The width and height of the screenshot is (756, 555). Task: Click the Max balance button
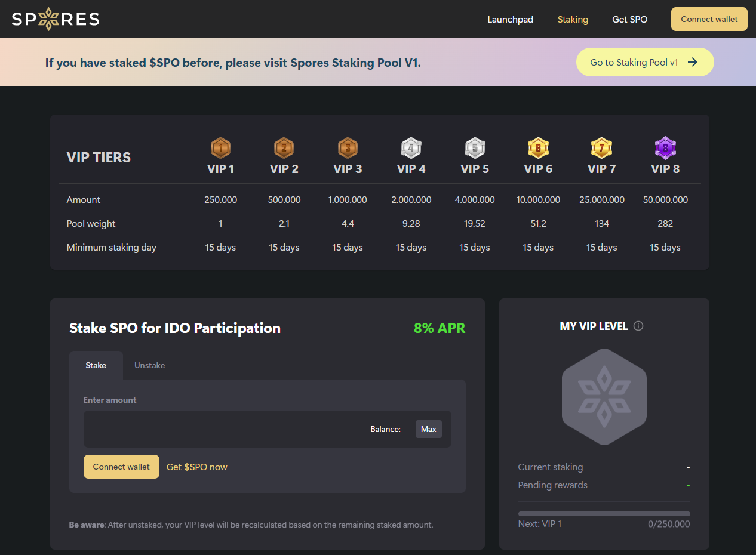click(429, 429)
